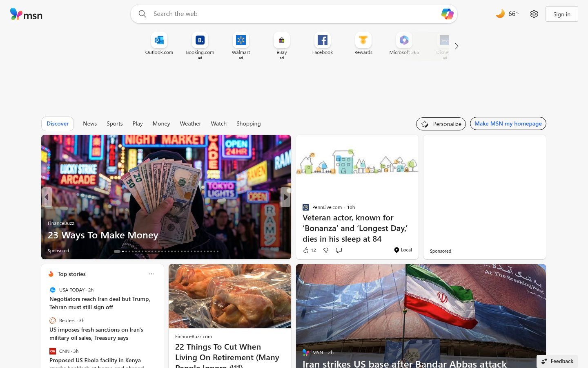Click the roasted chicken article thumbnail
Image resolution: width=588 pixels, height=368 pixels.
tap(230, 296)
